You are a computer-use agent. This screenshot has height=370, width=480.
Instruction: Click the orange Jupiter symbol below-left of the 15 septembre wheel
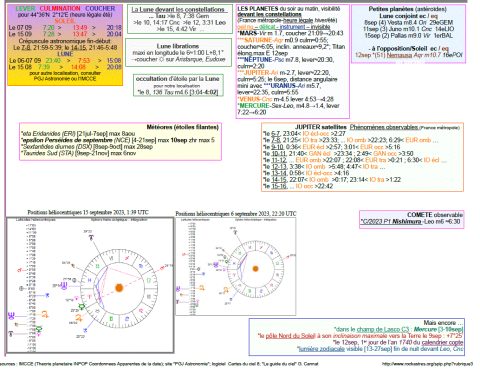[79, 318]
